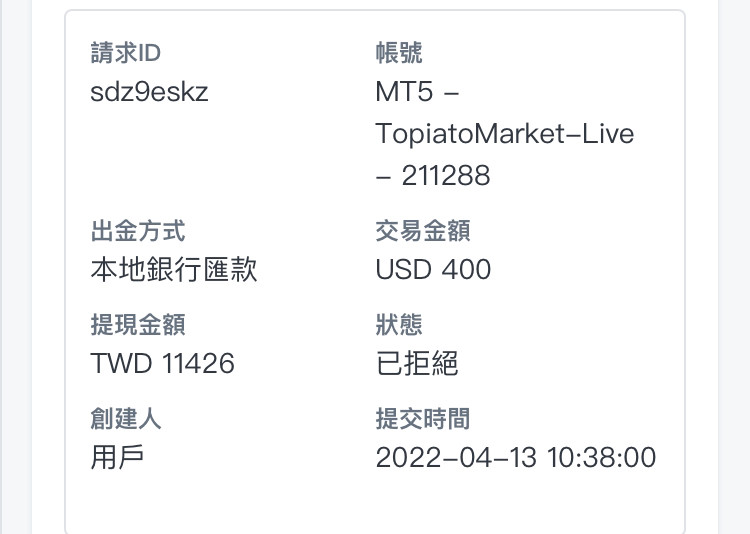Click the 已拒絕 status value
This screenshot has height=534, width=750.
[417, 363]
